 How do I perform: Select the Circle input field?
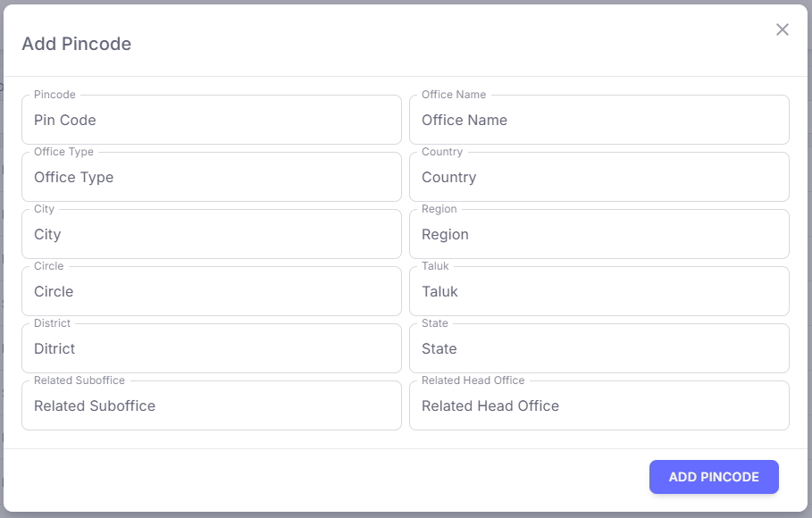pos(211,292)
